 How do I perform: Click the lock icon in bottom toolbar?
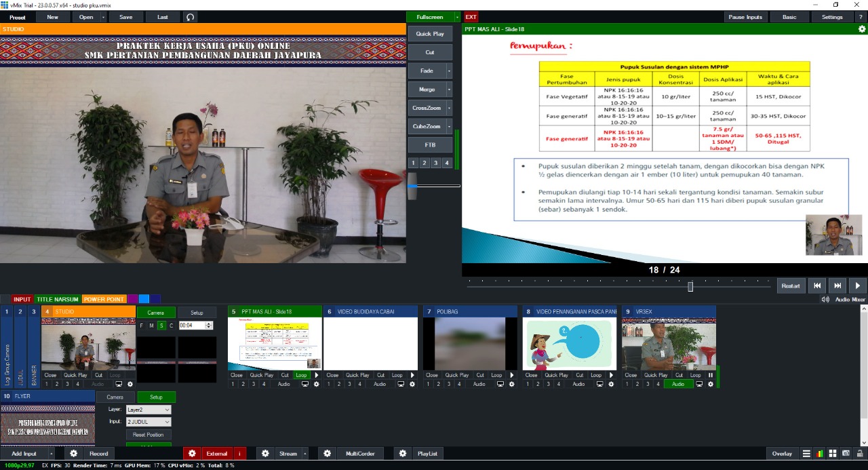tap(859, 453)
